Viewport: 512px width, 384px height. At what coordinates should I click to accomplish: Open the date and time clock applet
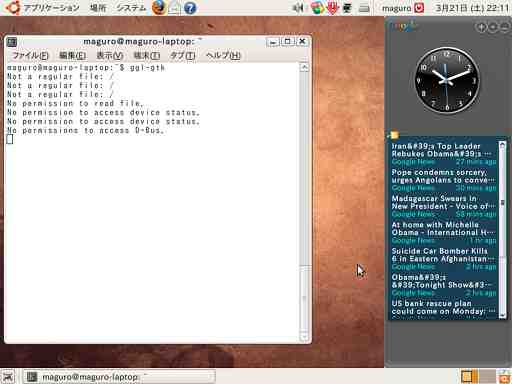coord(472,8)
